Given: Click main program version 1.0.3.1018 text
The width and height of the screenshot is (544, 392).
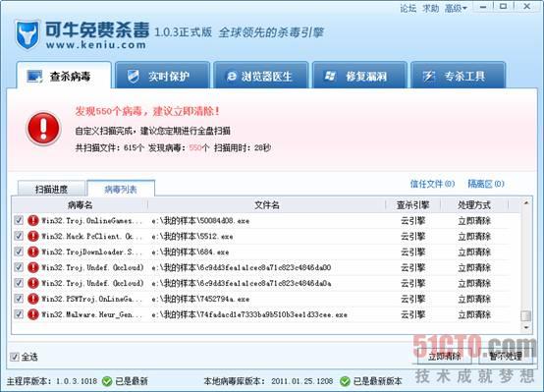Looking at the screenshot, I should (x=77, y=381).
